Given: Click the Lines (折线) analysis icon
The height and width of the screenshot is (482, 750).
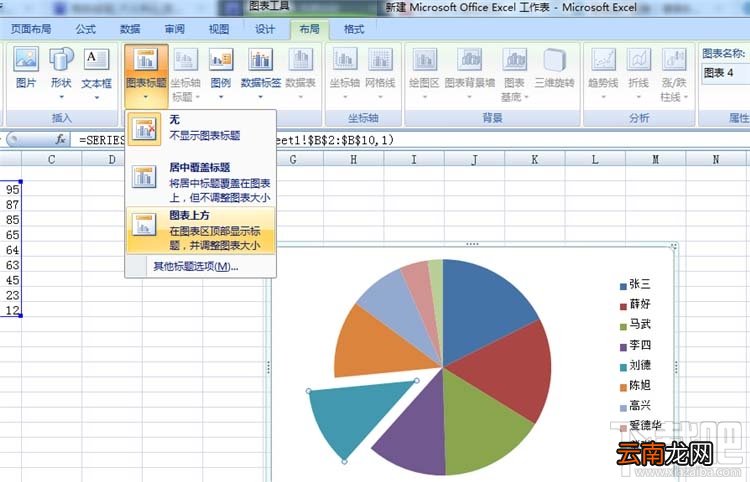Looking at the screenshot, I should pos(639,59).
